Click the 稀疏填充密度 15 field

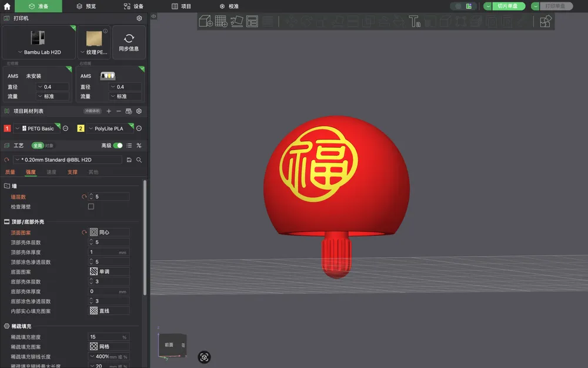coord(109,337)
